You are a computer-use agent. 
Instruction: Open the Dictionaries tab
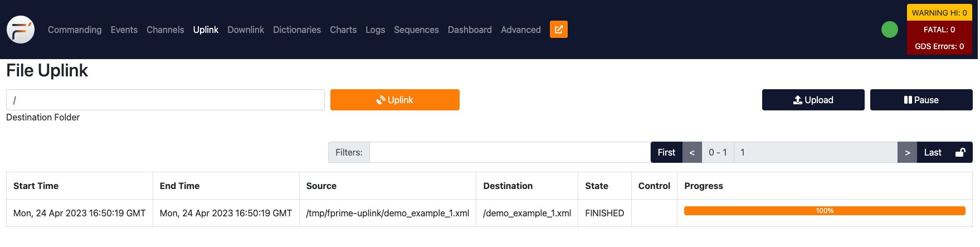click(x=296, y=30)
